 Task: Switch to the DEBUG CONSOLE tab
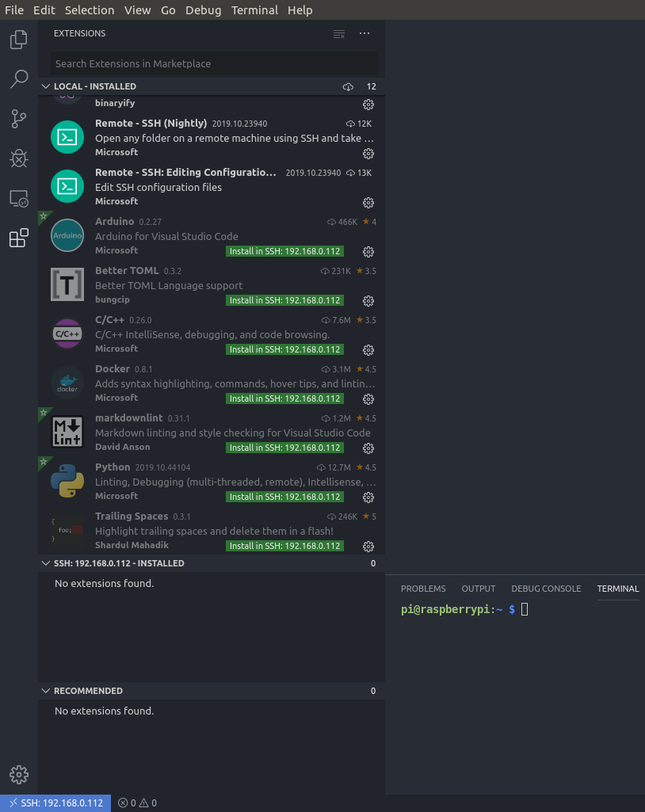[546, 589]
